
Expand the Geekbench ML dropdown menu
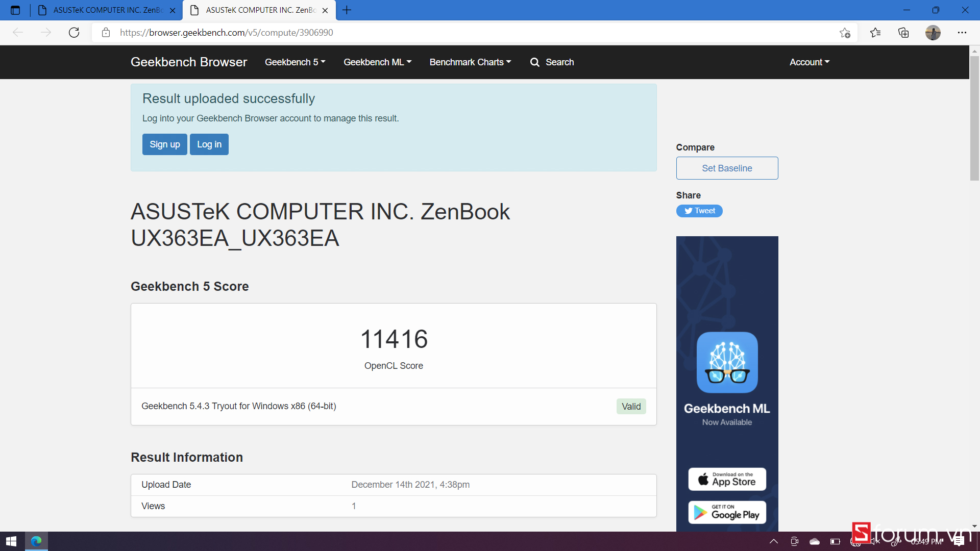point(378,62)
